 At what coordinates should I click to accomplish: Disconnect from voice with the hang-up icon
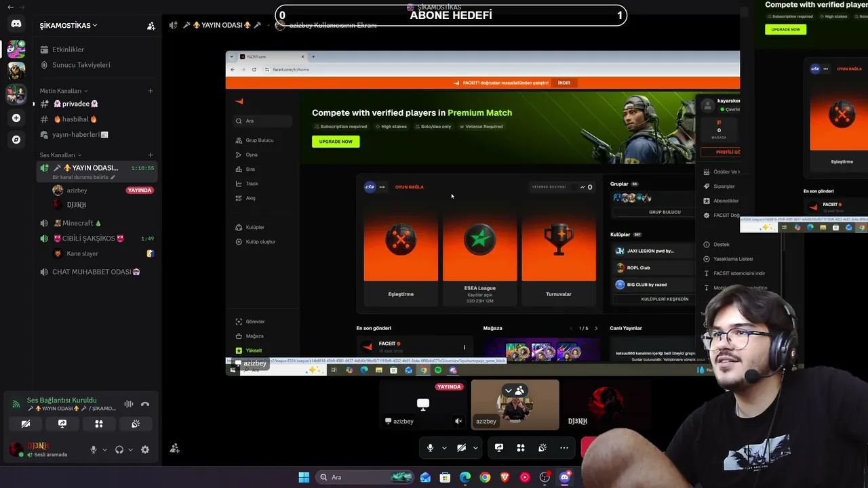point(144,404)
